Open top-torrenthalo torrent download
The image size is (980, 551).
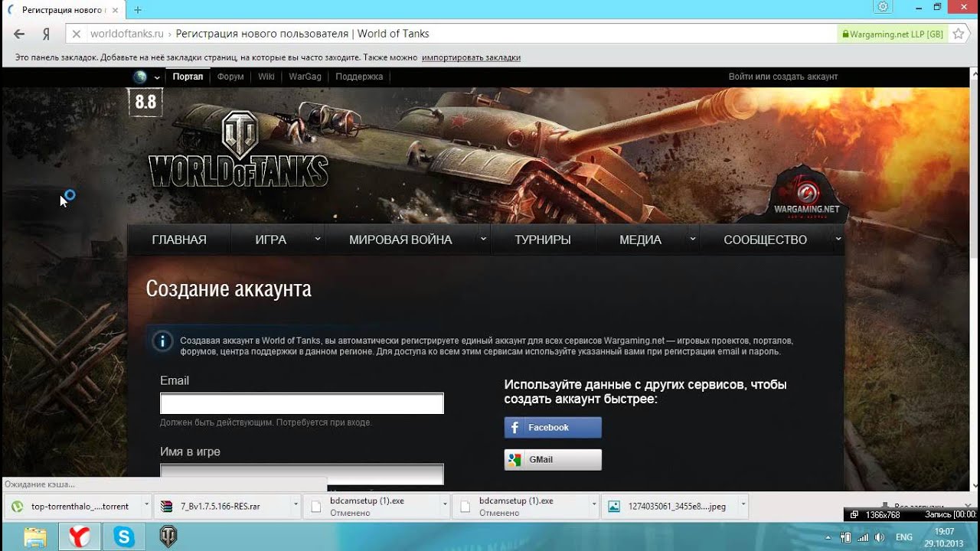pyautogui.click(x=72, y=506)
